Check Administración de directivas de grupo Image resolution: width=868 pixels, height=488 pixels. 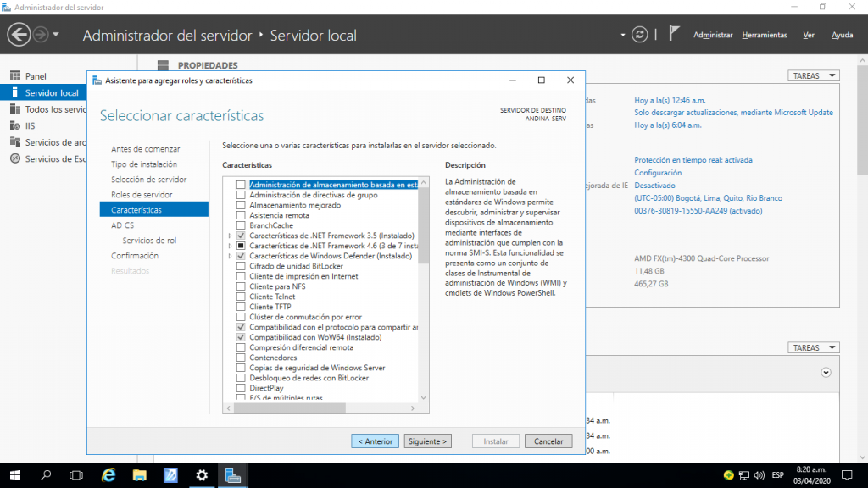coord(241,195)
